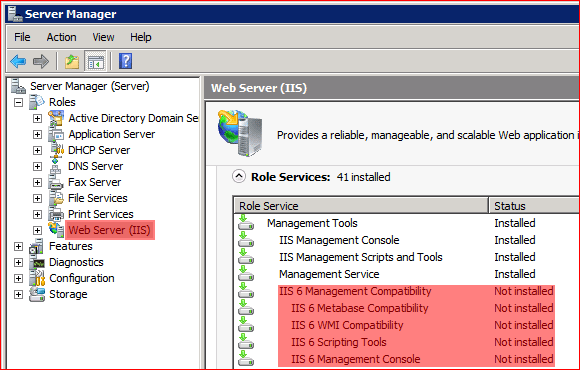Select the Diagnostics tree item
This screenshot has height=370, width=580.
pos(76,262)
